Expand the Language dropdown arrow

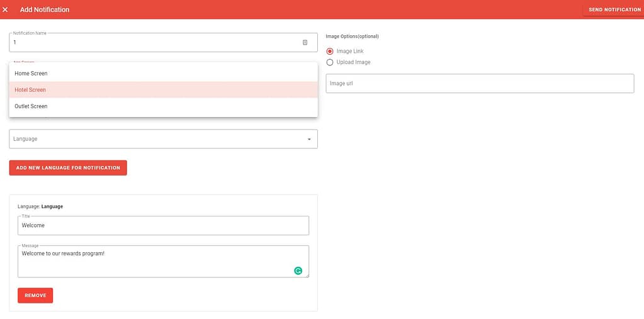(x=308, y=139)
